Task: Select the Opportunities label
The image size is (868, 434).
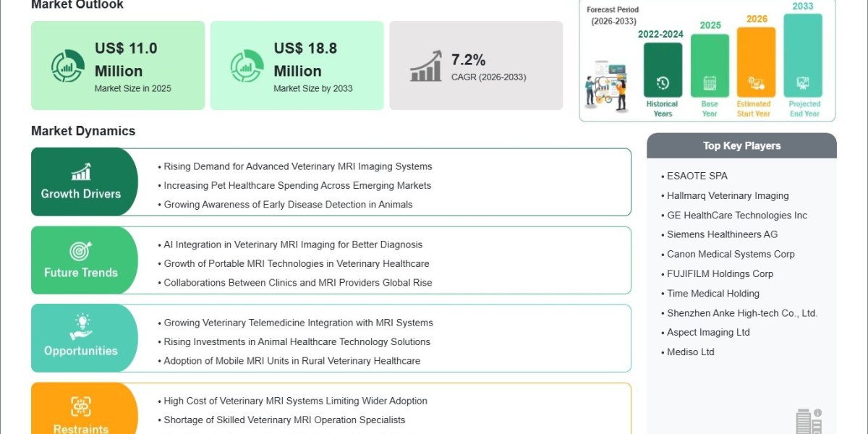Action: coord(81,351)
